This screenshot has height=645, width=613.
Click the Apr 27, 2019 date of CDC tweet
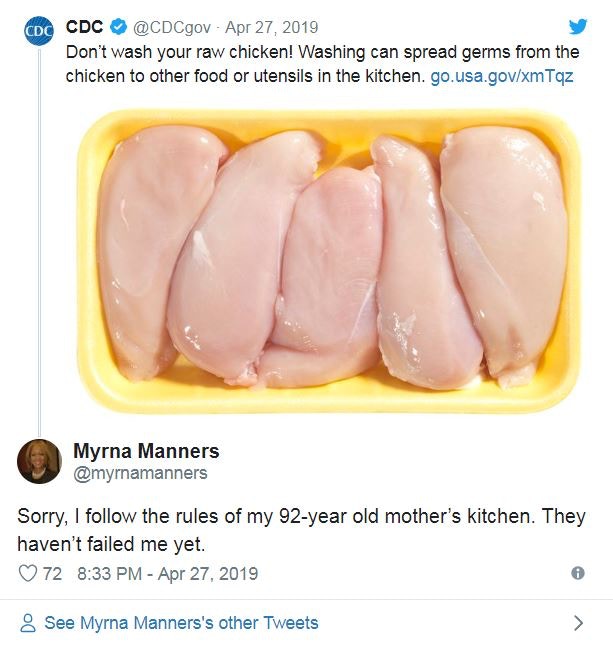(x=272, y=28)
